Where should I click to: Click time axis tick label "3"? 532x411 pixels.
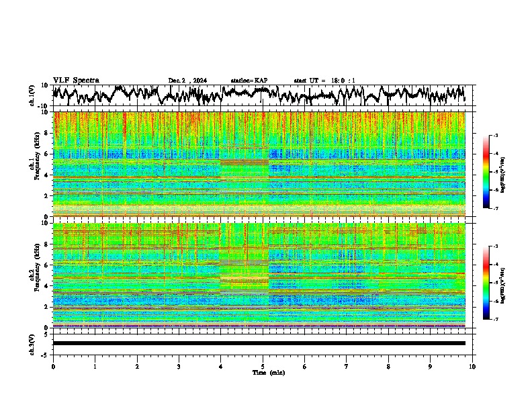point(179,367)
